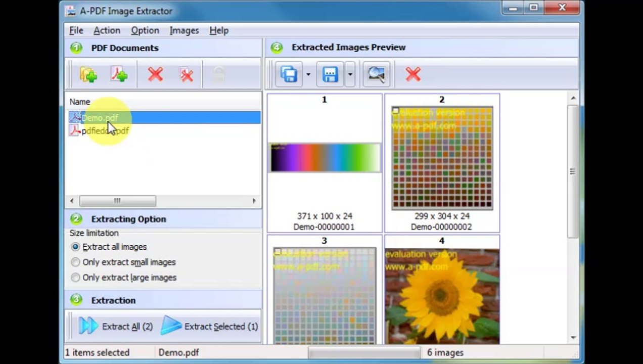Viewport: 643px width, 364px height.
Task: Click the Add PDF file icon
Action: click(119, 75)
